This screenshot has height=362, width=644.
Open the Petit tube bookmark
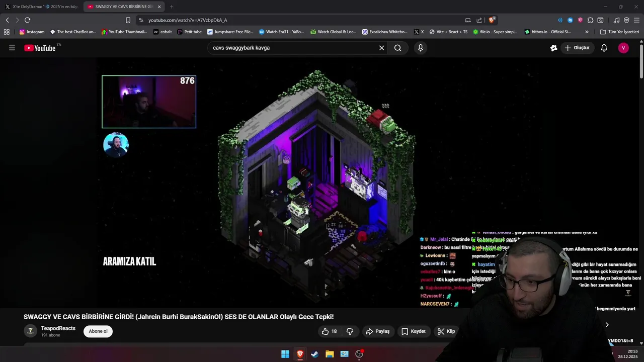coord(190,32)
